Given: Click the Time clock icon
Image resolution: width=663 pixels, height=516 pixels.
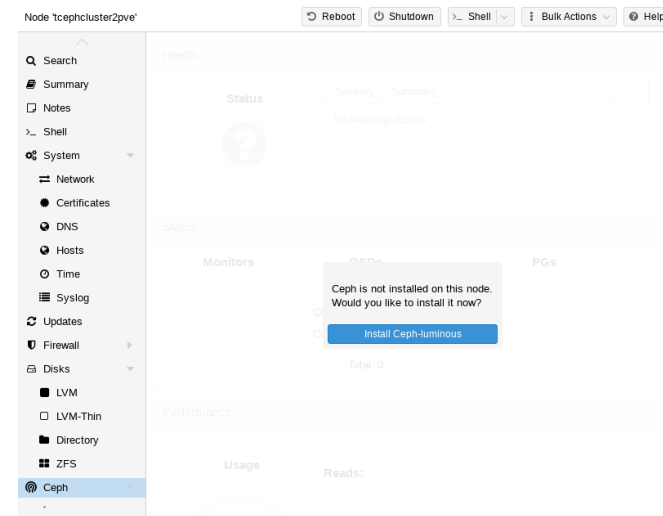Looking at the screenshot, I should click(44, 274).
